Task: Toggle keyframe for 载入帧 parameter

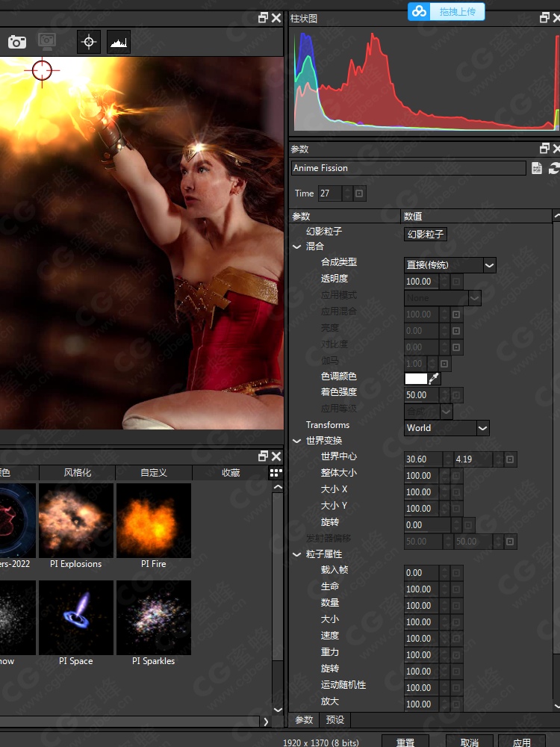Action: [x=456, y=573]
